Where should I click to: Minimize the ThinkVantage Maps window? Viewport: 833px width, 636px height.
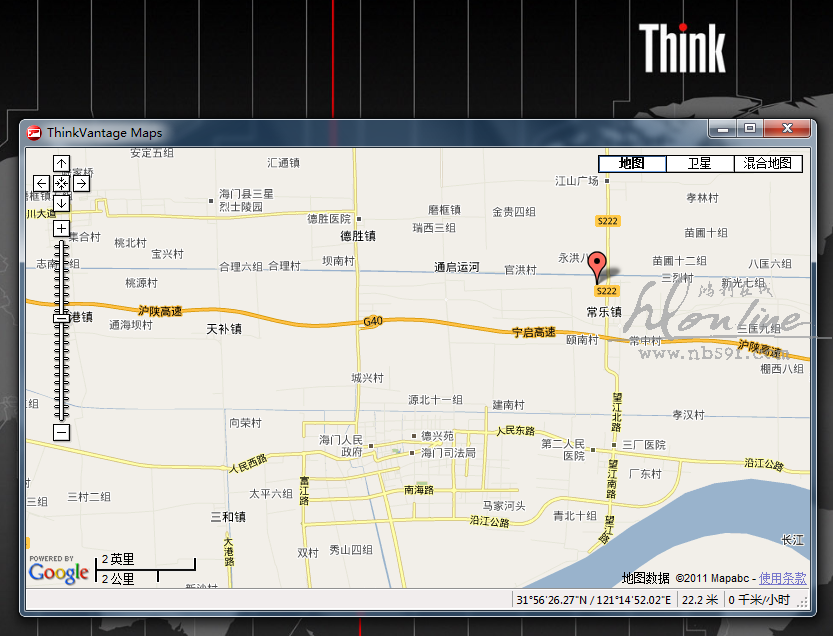pyautogui.click(x=722, y=129)
